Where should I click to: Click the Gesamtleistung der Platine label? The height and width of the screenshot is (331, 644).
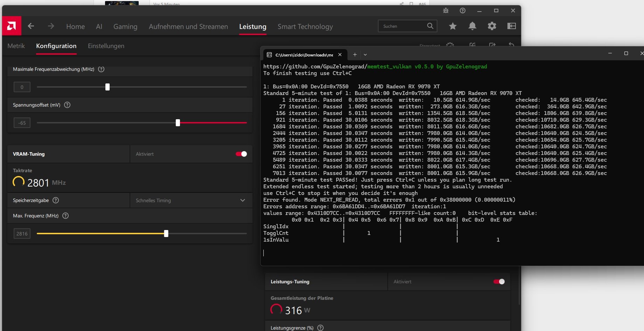click(302, 298)
